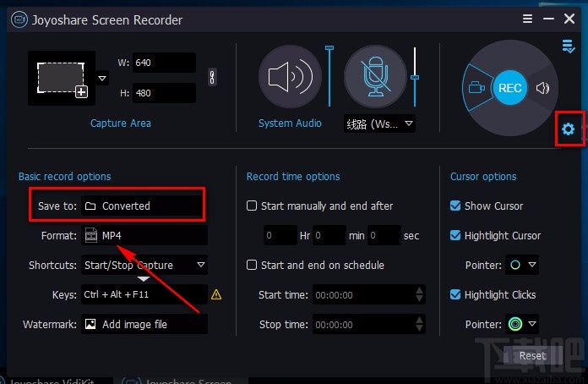Increase the Start time stepper

click(x=420, y=290)
